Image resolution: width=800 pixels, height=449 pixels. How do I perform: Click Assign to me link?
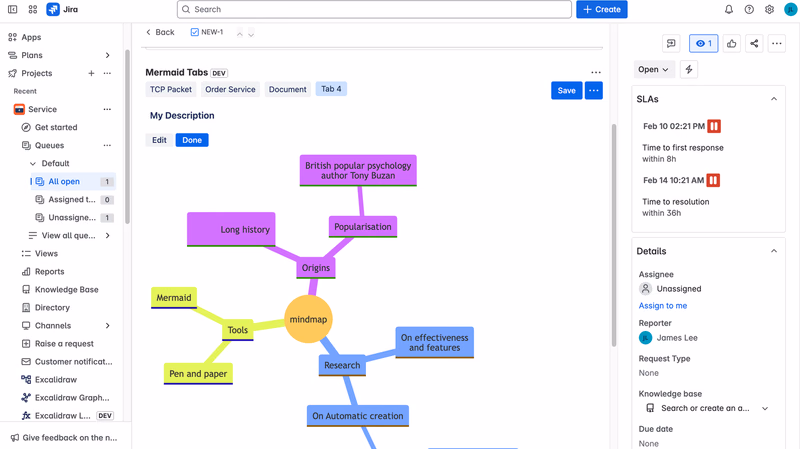[x=663, y=306]
